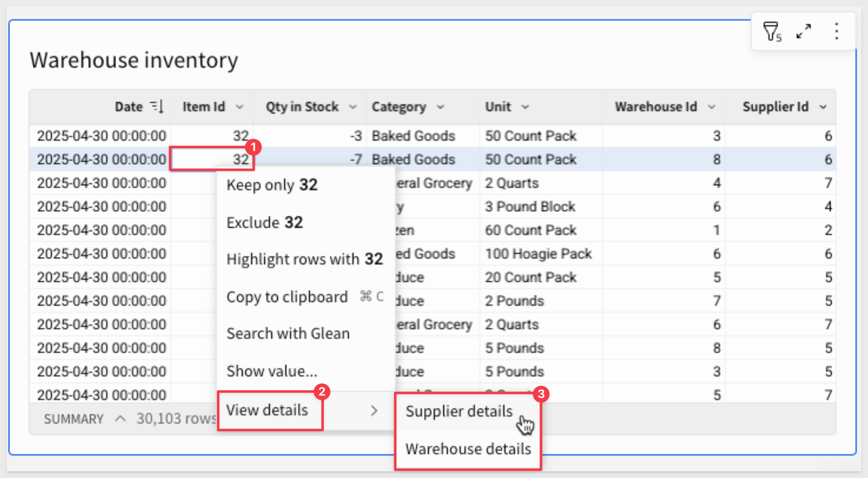Open the Supplier Id column menu
Screen dimensions: 868x478
[x=823, y=107]
